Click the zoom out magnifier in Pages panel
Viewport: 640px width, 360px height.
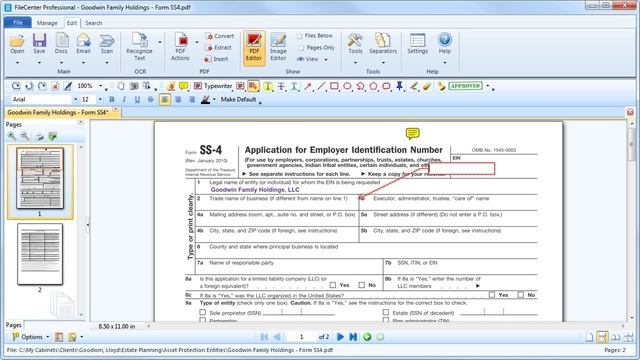[25, 136]
